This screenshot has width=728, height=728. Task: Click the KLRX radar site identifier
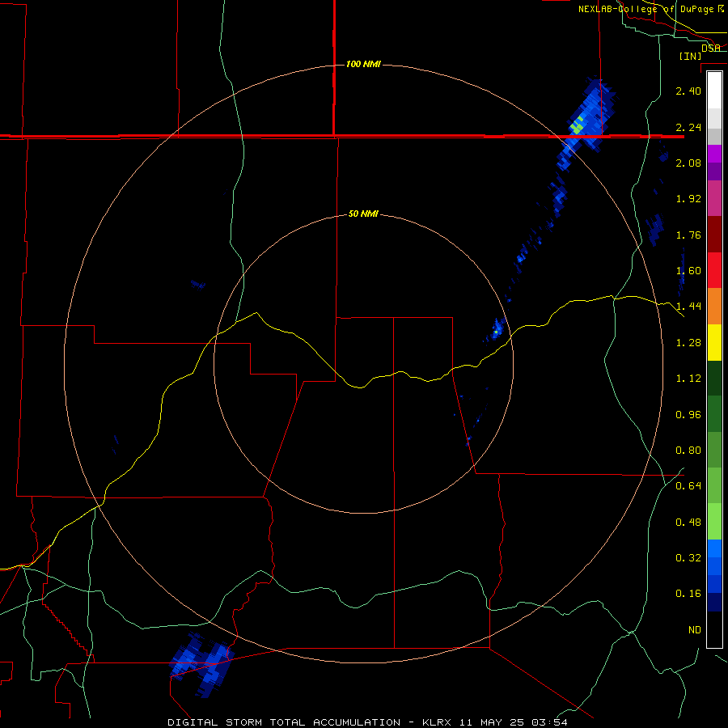click(437, 722)
